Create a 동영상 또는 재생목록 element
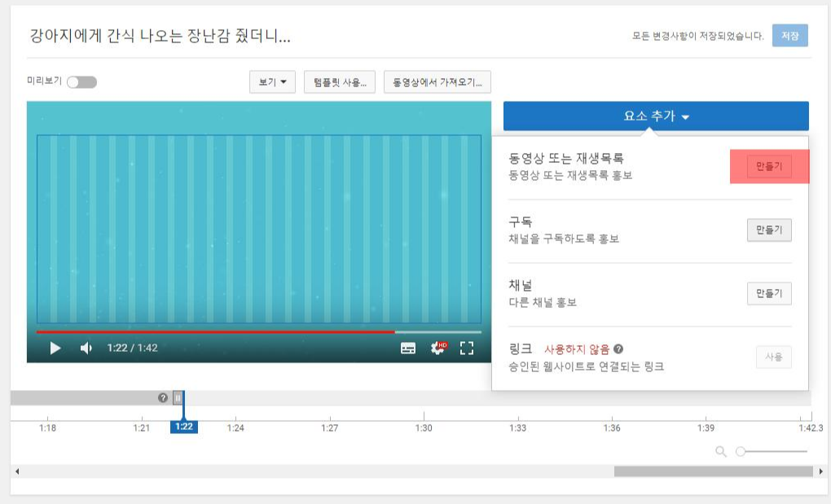Image resolution: width=831 pixels, height=504 pixels. (x=769, y=166)
